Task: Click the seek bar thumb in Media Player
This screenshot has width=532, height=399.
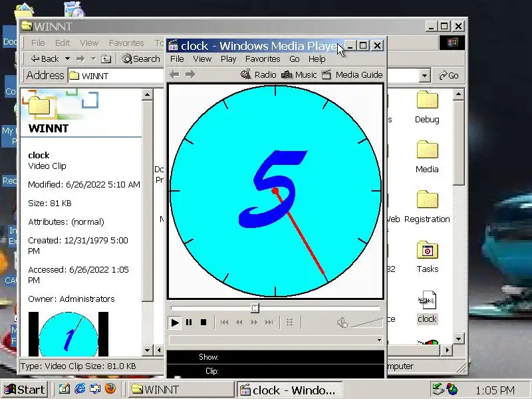Action: click(255, 308)
